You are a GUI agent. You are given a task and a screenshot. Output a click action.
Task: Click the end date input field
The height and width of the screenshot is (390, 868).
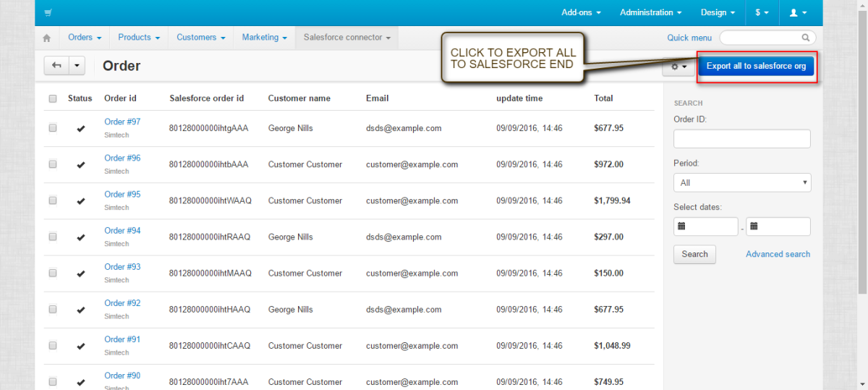(778, 226)
